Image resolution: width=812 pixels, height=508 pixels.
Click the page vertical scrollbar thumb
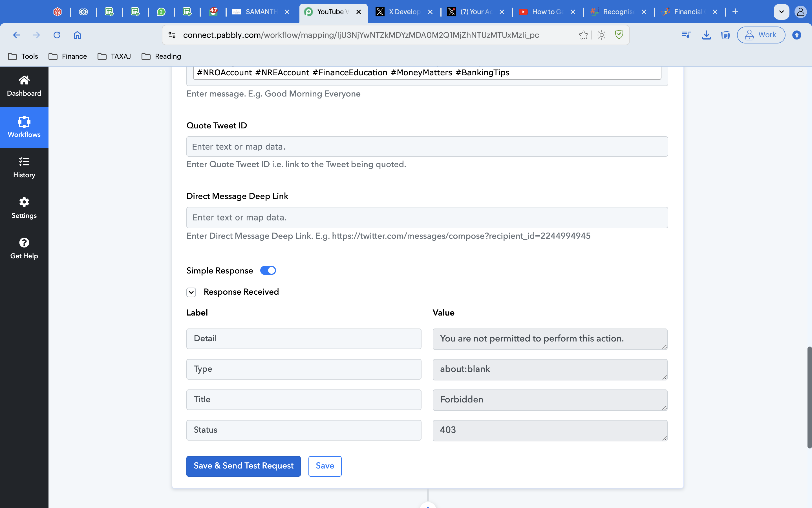(x=809, y=397)
